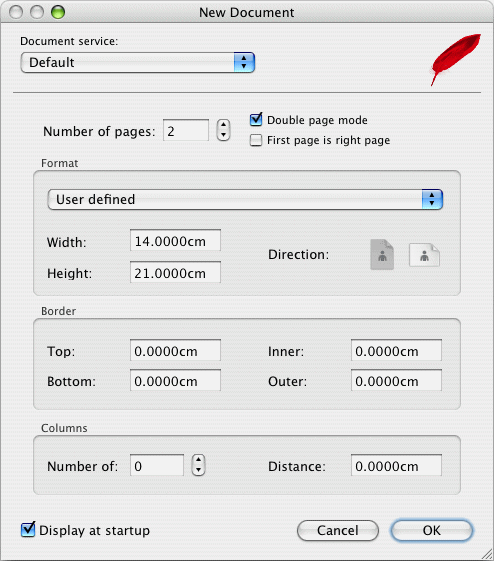Uncheck Display at startup
Image resolution: width=494 pixels, height=561 pixels.
(28, 530)
